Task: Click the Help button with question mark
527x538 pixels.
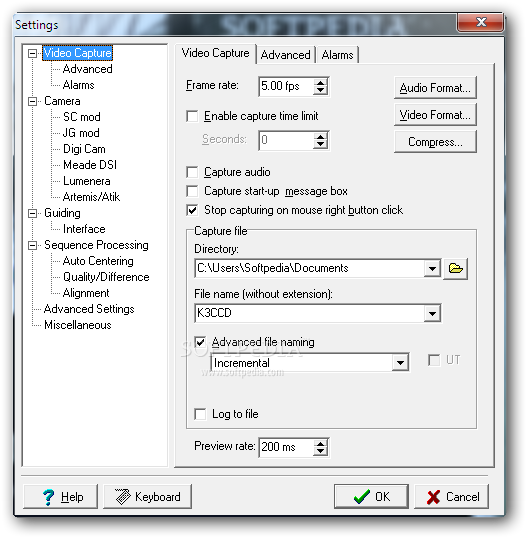Action: tap(60, 496)
